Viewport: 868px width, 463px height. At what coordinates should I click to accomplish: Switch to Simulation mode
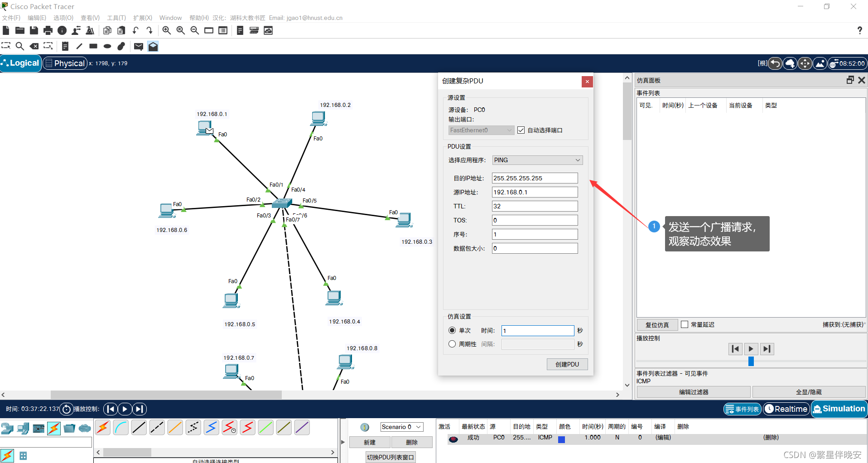(x=839, y=409)
